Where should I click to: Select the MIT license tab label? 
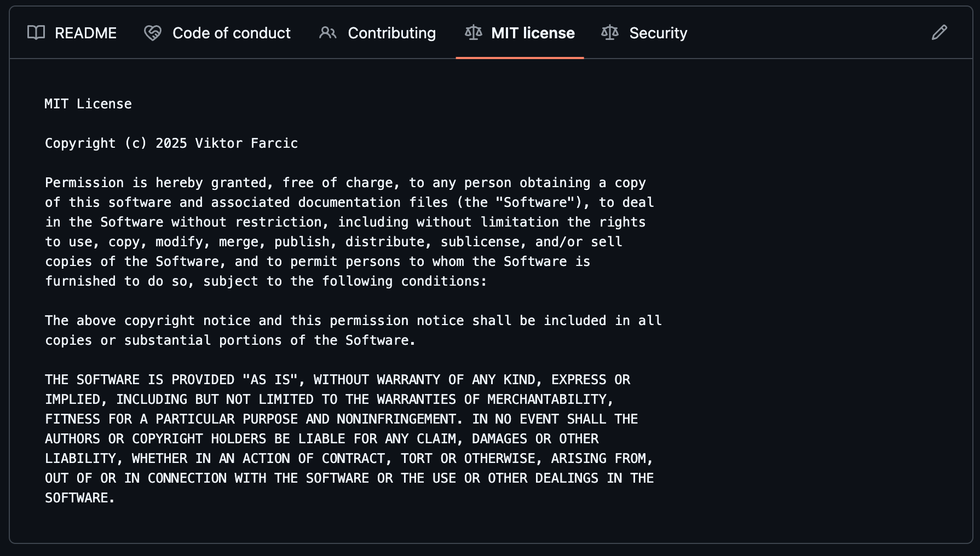[533, 33]
